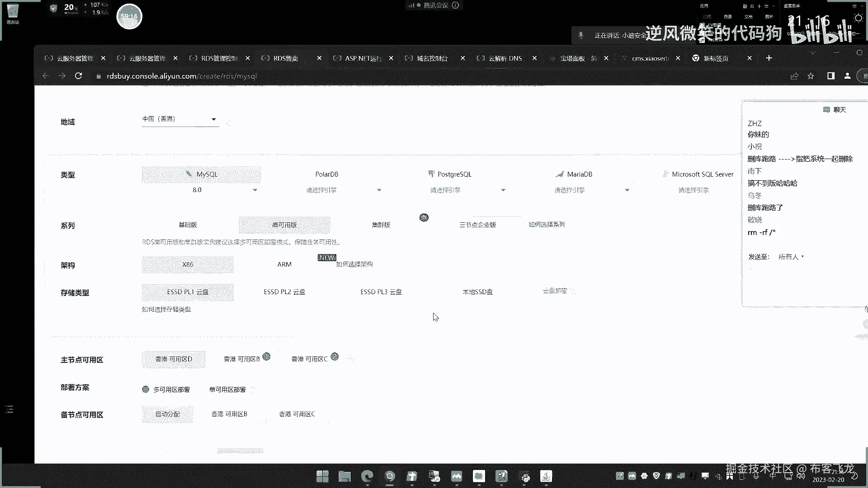This screenshot has height=488, width=868.
Task: Open new browser tab with plus icon
Action: click(769, 58)
